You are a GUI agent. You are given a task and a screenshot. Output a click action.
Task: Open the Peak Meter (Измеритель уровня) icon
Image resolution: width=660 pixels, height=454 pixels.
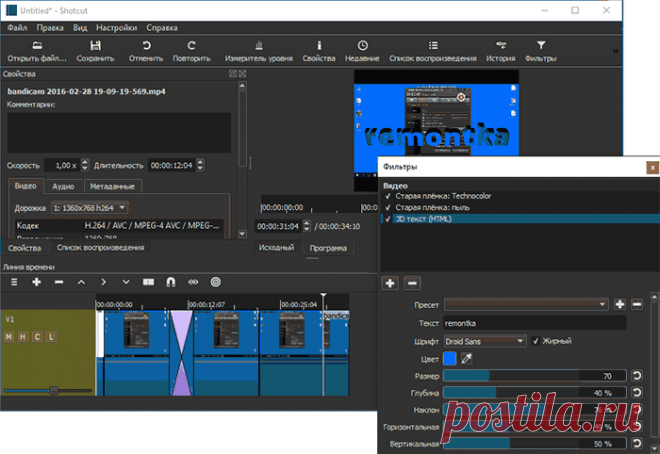259,45
